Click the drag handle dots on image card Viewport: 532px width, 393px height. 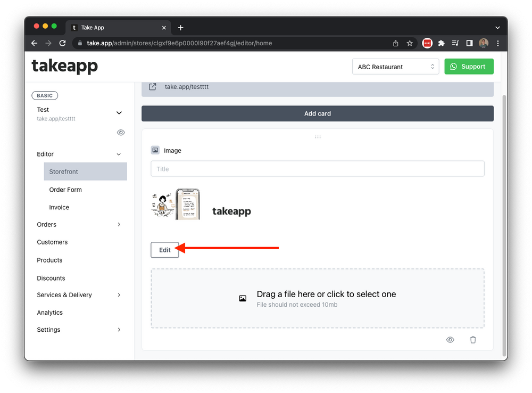(318, 137)
